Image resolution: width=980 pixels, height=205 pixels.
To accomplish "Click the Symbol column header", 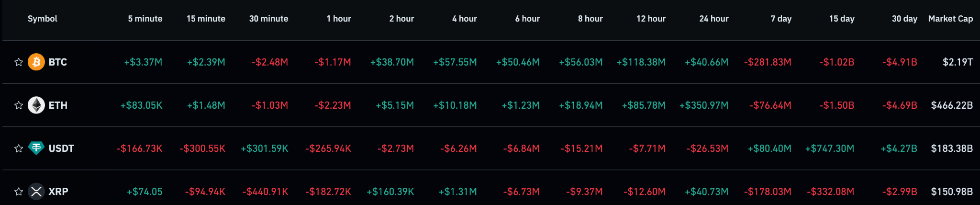I will [43, 19].
